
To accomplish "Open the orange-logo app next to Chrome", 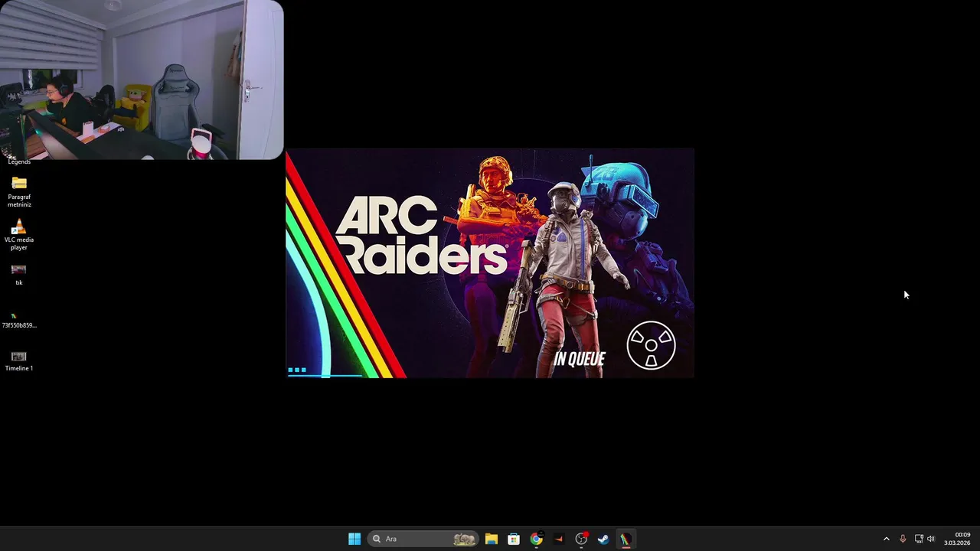I will [x=558, y=539].
